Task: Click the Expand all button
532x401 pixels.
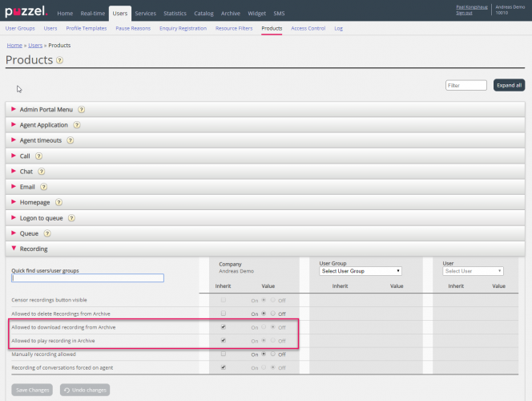Action: tap(509, 85)
